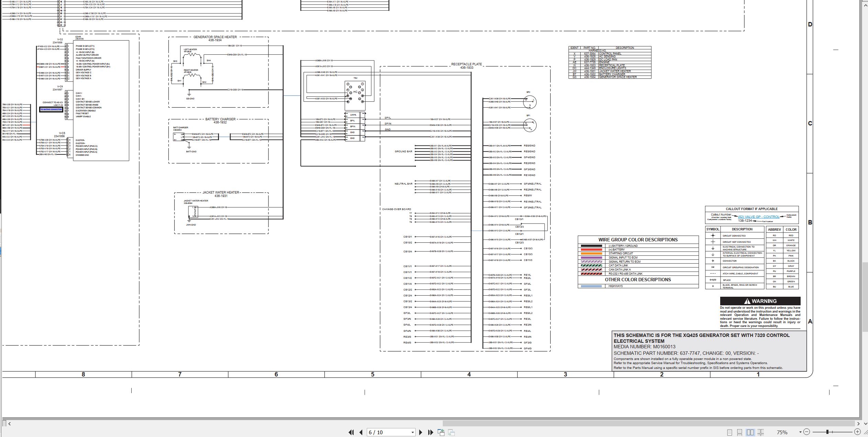The height and width of the screenshot is (437, 868).
Task: Click the GENERATOR SPACE HEATER section heading
Action: pyautogui.click(x=215, y=37)
